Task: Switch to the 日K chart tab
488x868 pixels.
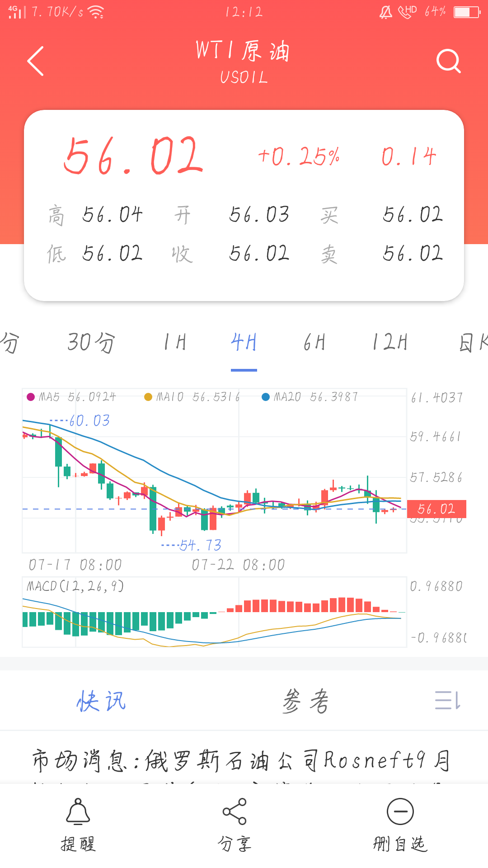Action: tap(473, 342)
